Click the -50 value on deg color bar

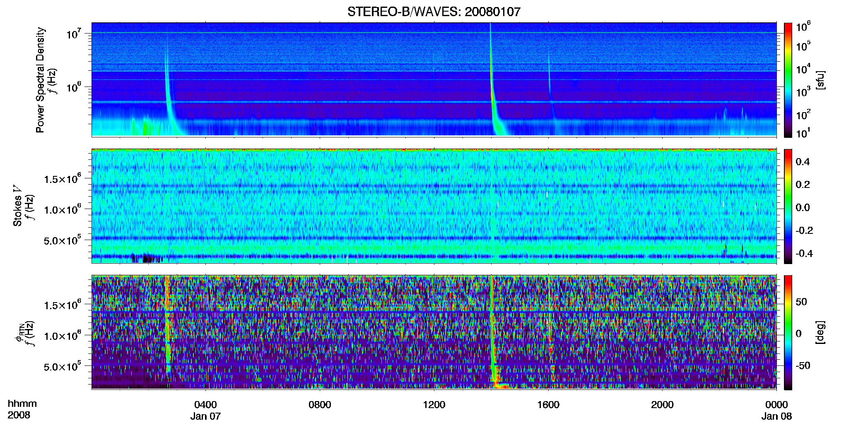tap(803, 365)
